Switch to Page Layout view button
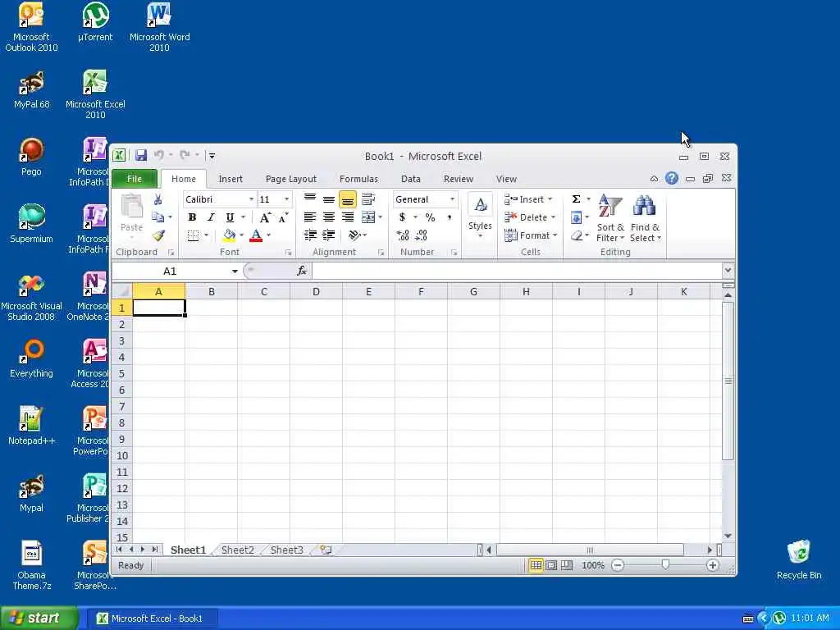 click(550, 565)
